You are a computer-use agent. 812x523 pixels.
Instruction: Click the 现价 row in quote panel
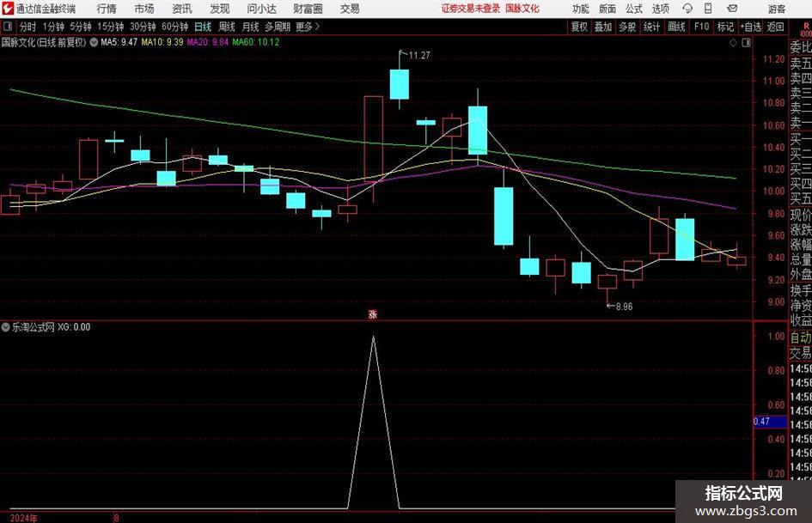pos(801,215)
